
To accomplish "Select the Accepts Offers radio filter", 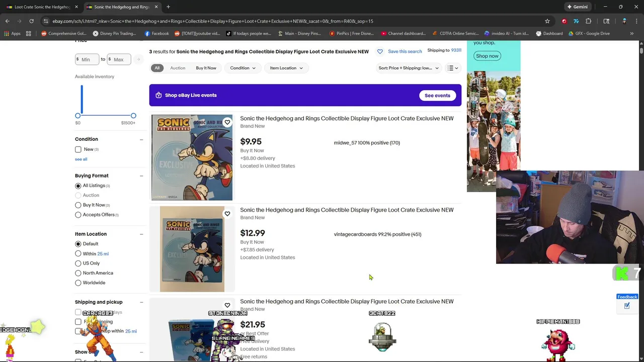I will [78, 215].
